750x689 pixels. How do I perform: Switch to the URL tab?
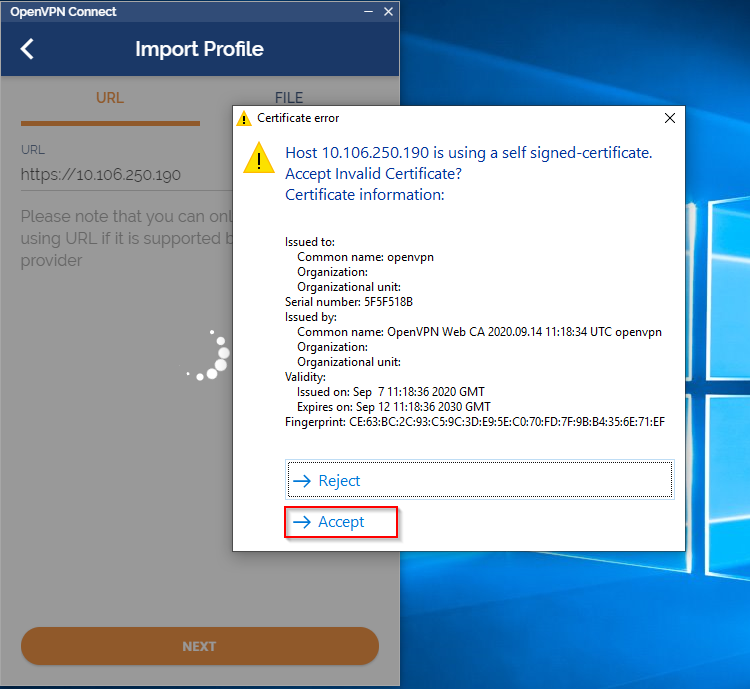tap(110, 98)
